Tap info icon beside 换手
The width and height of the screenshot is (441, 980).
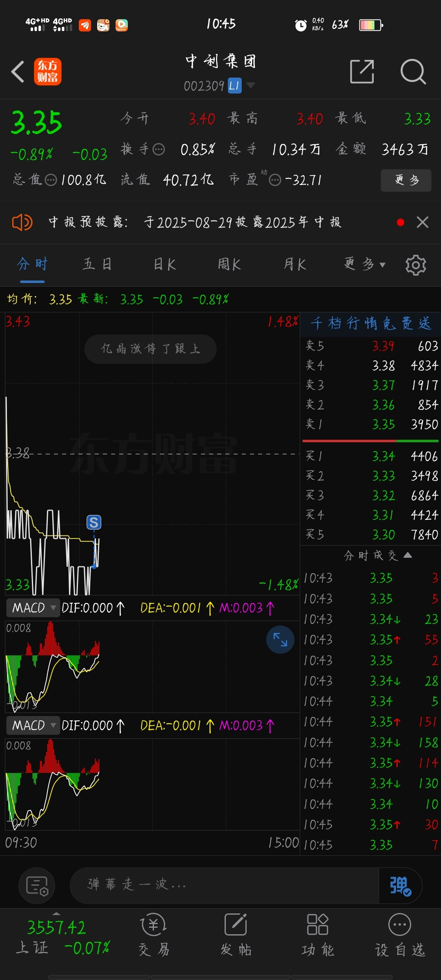(159, 149)
